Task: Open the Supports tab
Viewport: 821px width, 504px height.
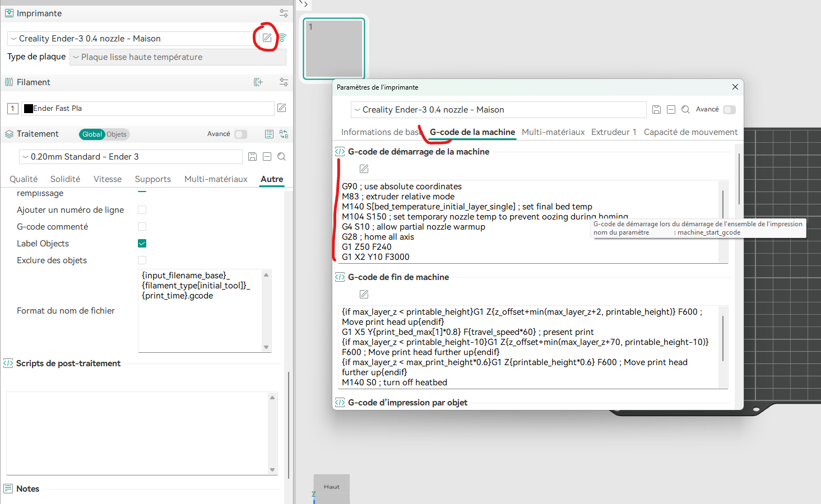Action: tap(153, 179)
